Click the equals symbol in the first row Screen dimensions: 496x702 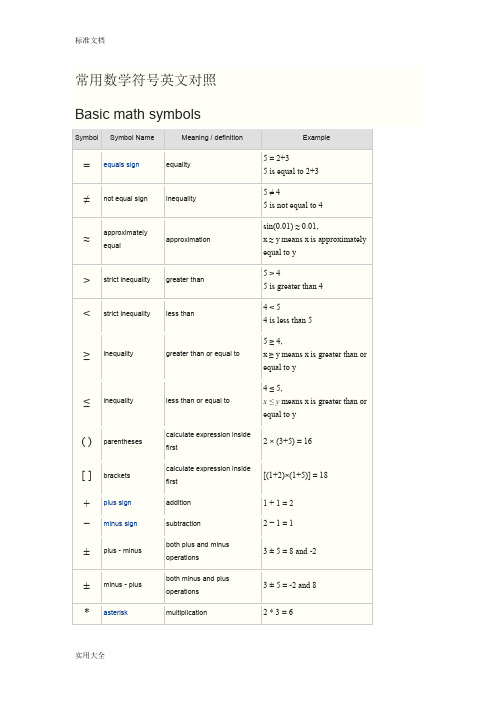pyautogui.click(x=87, y=166)
